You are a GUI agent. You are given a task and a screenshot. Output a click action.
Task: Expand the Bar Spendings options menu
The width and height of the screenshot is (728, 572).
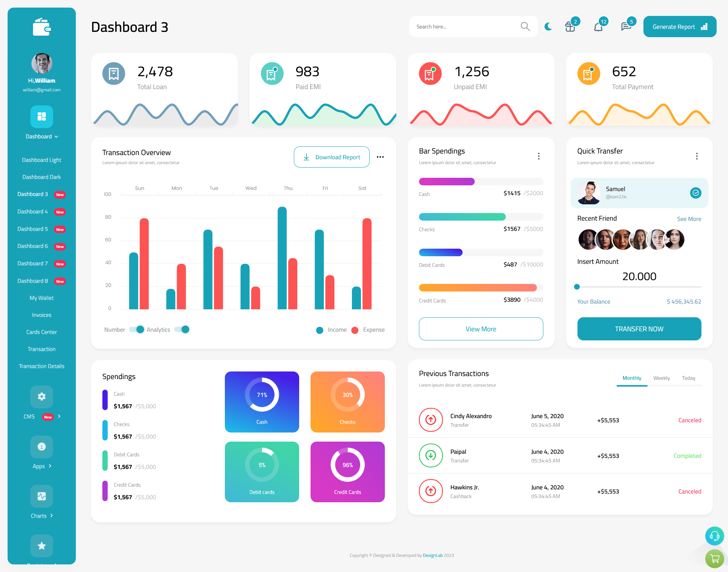coord(538,156)
